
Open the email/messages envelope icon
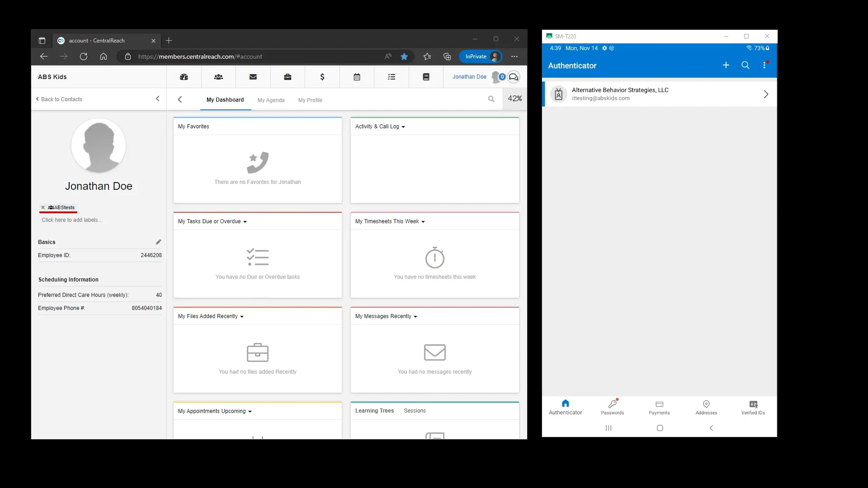[x=253, y=77]
